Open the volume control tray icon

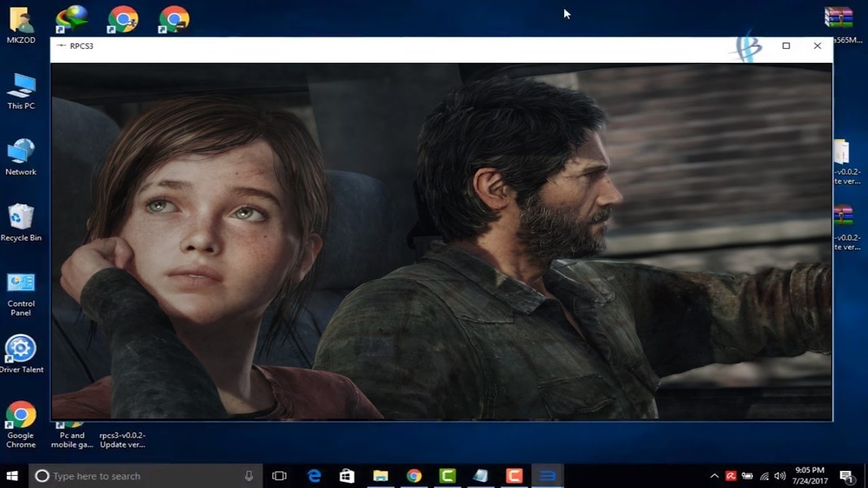780,476
